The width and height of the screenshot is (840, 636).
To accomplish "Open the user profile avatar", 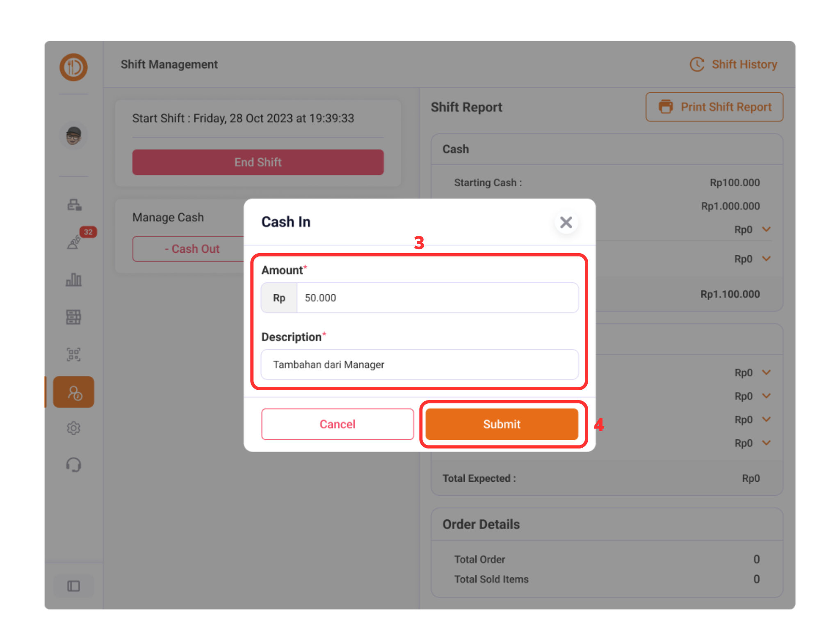I will pyautogui.click(x=73, y=135).
